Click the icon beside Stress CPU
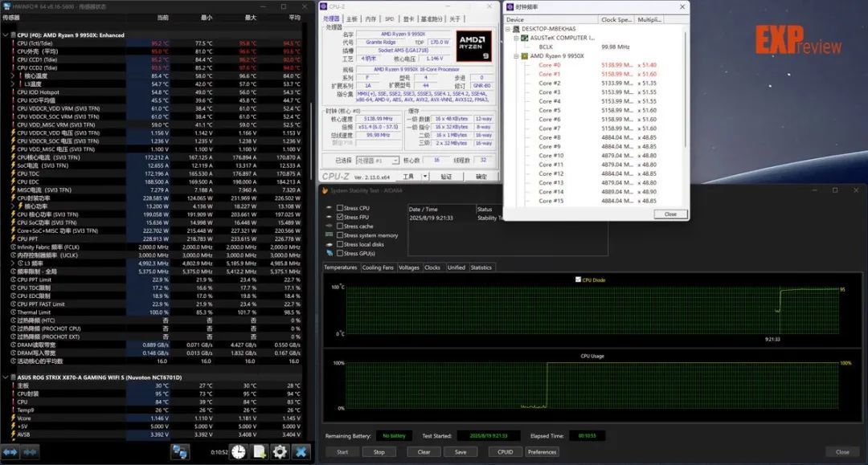Viewport: 868px width, 465px height. tap(329, 208)
